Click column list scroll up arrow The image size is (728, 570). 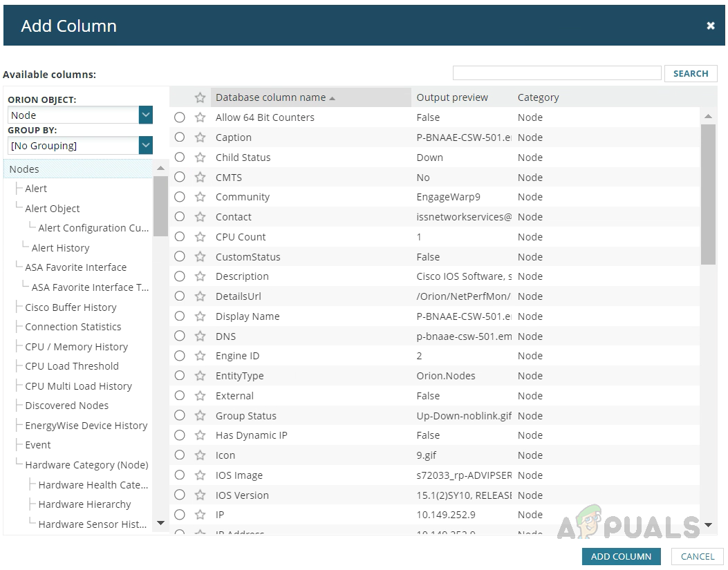(708, 116)
